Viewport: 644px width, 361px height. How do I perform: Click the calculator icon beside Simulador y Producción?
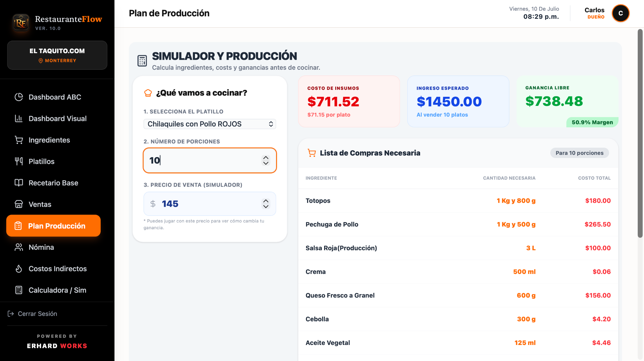(x=142, y=61)
